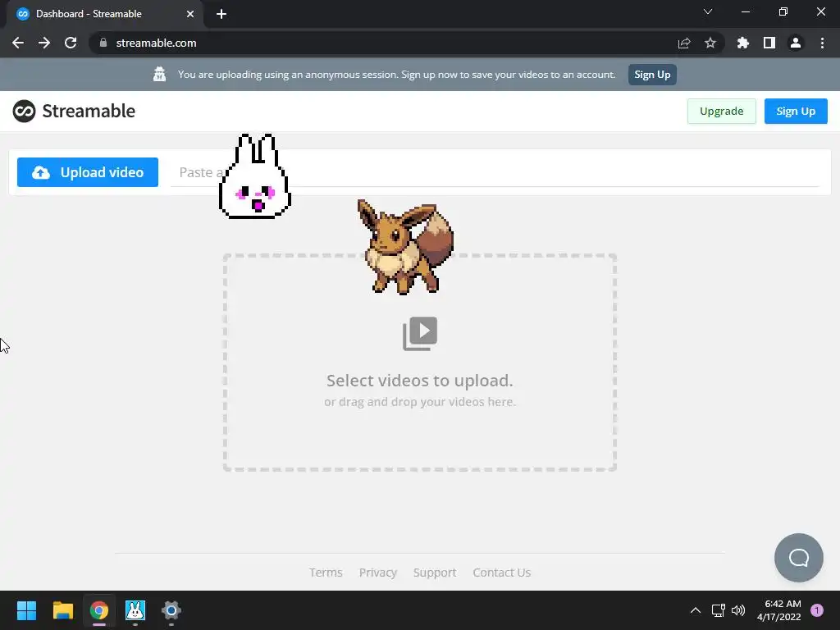The width and height of the screenshot is (840, 630).
Task: Click the Eevee desktop pet sprite
Action: coord(405,247)
